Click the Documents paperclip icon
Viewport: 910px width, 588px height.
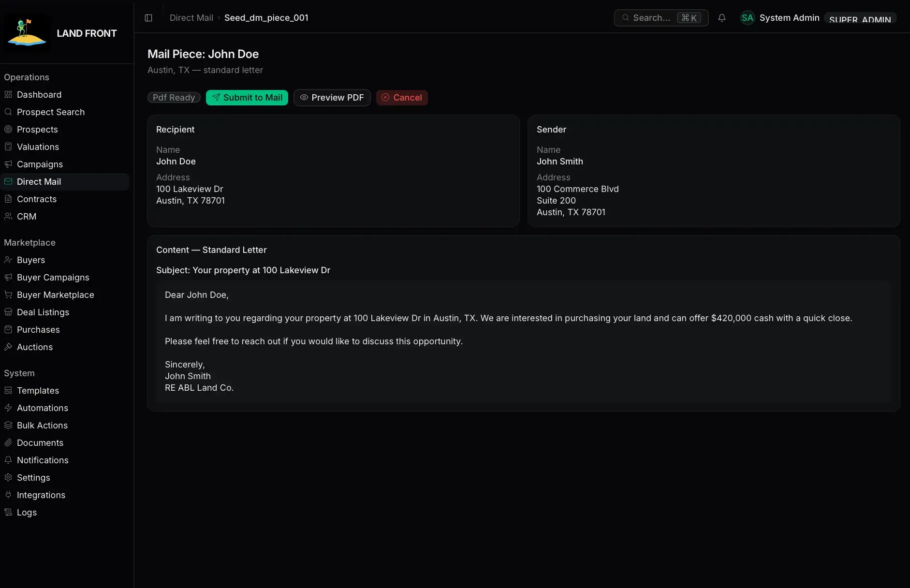[x=8, y=442]
